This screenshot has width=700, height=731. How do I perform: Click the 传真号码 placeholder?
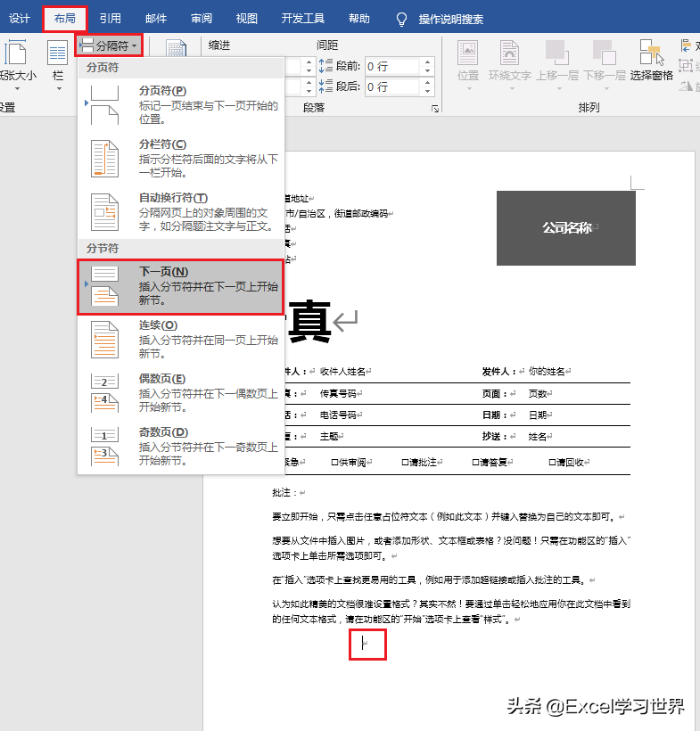pyautogui.click(x=338, y=393)
